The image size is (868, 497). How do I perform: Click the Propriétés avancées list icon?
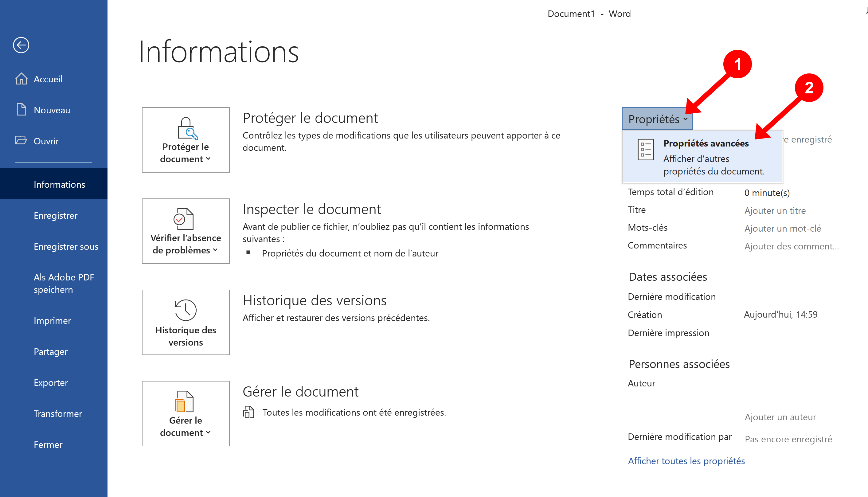645,150
